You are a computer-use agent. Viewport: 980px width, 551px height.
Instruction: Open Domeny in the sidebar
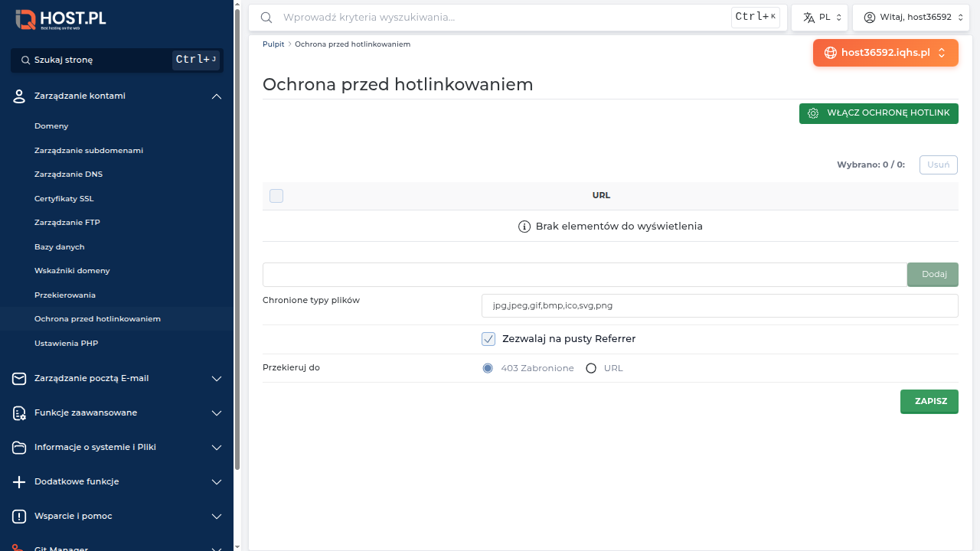(51, 126)
